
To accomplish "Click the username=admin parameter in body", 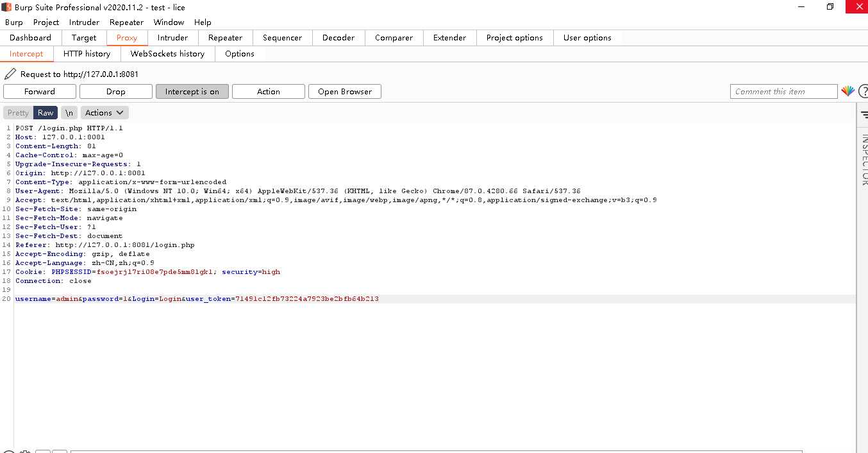I will coord(47,298).
